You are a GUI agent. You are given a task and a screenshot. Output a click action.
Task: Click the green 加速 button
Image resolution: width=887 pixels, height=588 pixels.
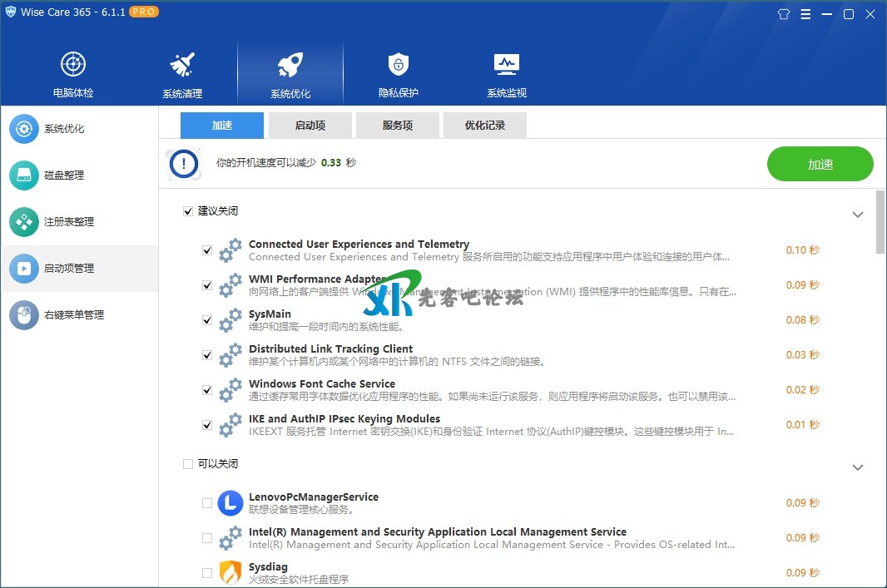click(820, 164)
